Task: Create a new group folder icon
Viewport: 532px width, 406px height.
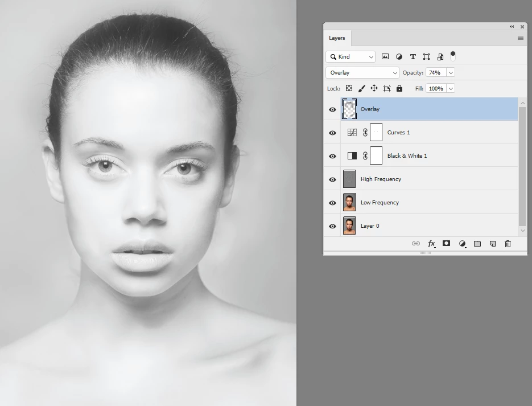Action: coord(477,243)
